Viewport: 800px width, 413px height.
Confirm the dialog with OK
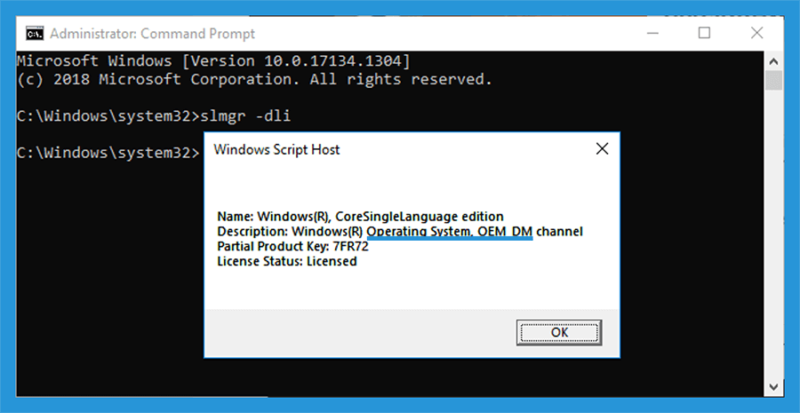pyautogui.click(x=559, y=332)
